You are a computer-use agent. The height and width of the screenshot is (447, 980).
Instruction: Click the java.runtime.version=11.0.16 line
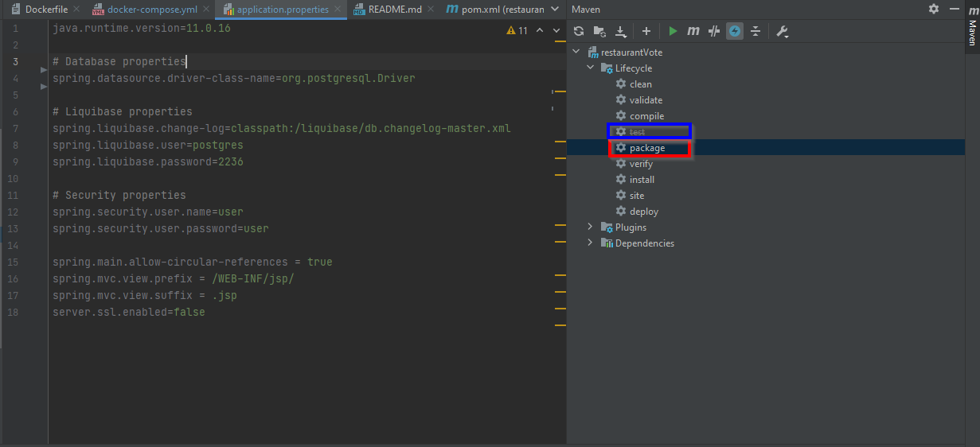142,28
